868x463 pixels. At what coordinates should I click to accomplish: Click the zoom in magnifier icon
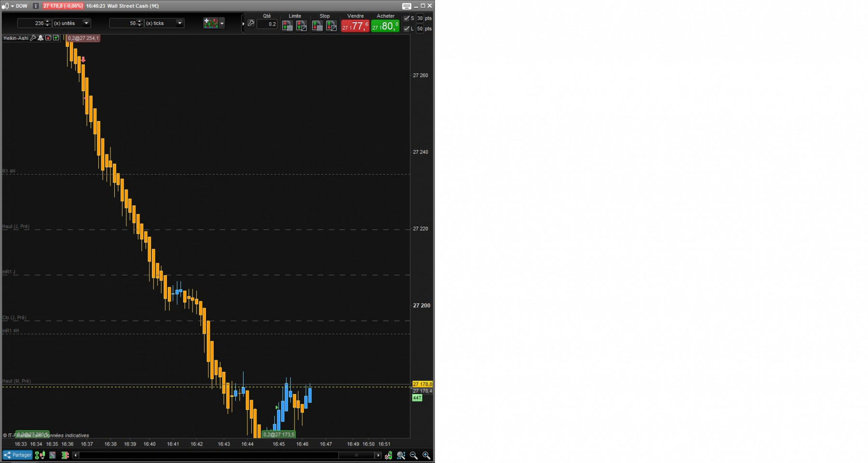click(x=426, y=455)
